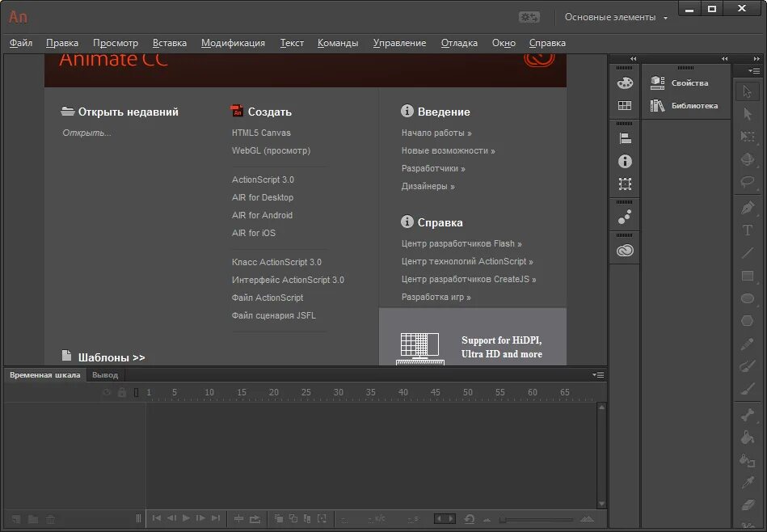Open the timeline panel options menu
Screen dimensions: 767x532
598,375
